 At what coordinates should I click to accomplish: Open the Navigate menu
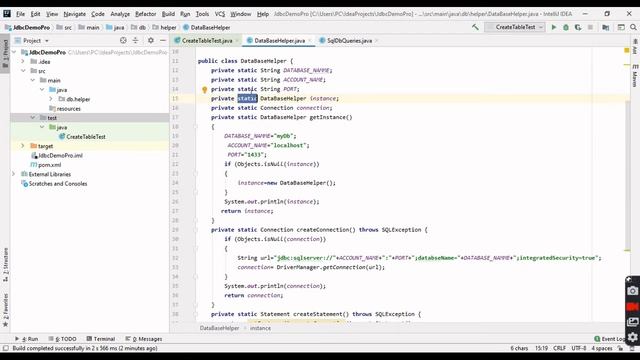[75, 14]
